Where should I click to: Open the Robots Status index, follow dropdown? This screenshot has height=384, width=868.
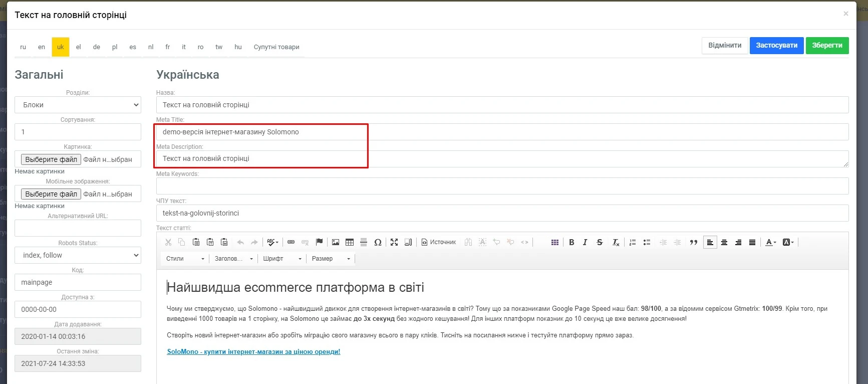point(78,255)
